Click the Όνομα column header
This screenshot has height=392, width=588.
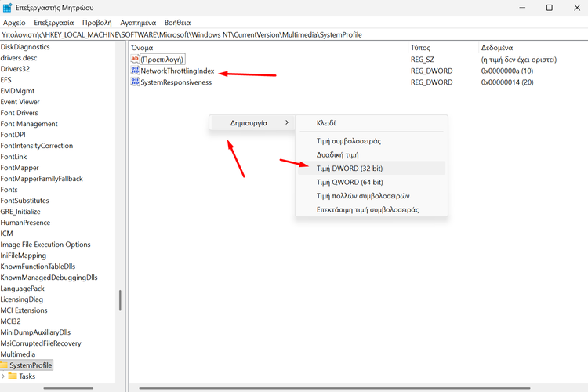click(x=143, y=48)
